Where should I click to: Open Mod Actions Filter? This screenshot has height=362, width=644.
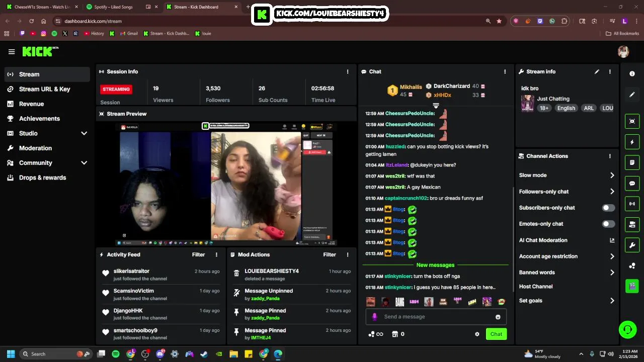330,254
